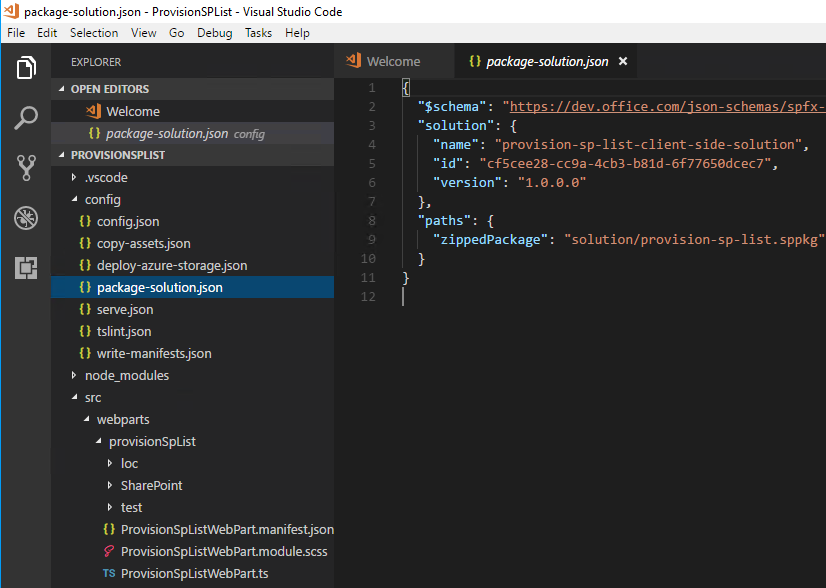This screenshot has height=588, width=826.
Task: Open config.json file
Action: [x=192, y=221]
